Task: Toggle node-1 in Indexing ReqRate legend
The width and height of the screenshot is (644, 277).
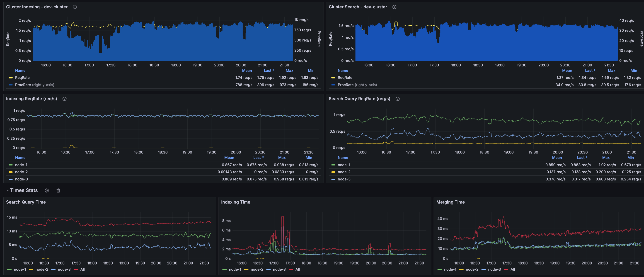Action: [21, 165]
